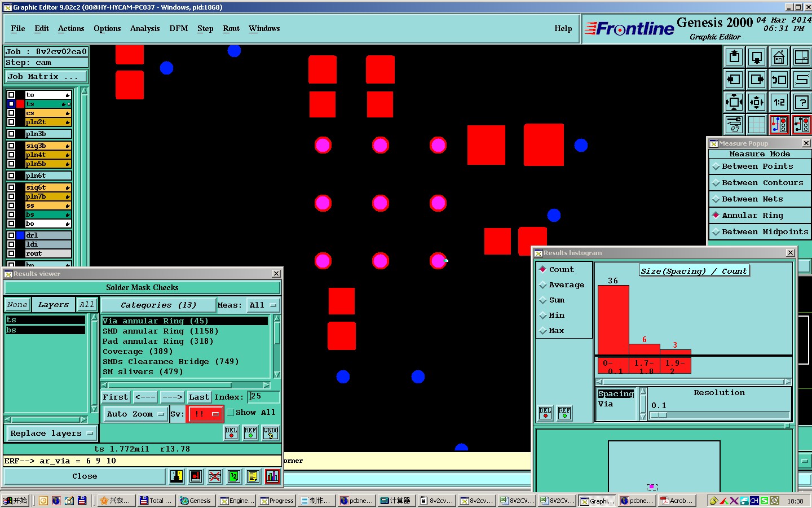
Task: Click the 1:2 zoom scale icon
Action: (x=779, y=102)
